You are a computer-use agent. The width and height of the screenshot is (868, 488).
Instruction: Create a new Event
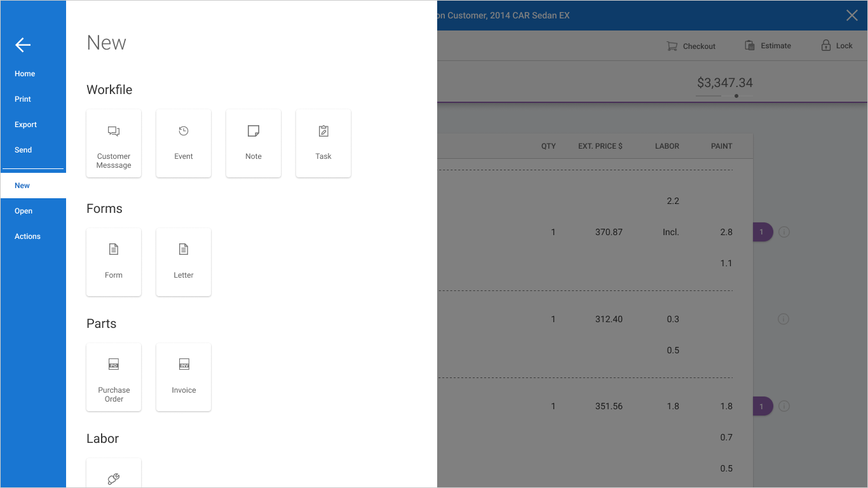click(x=184, y=143)
